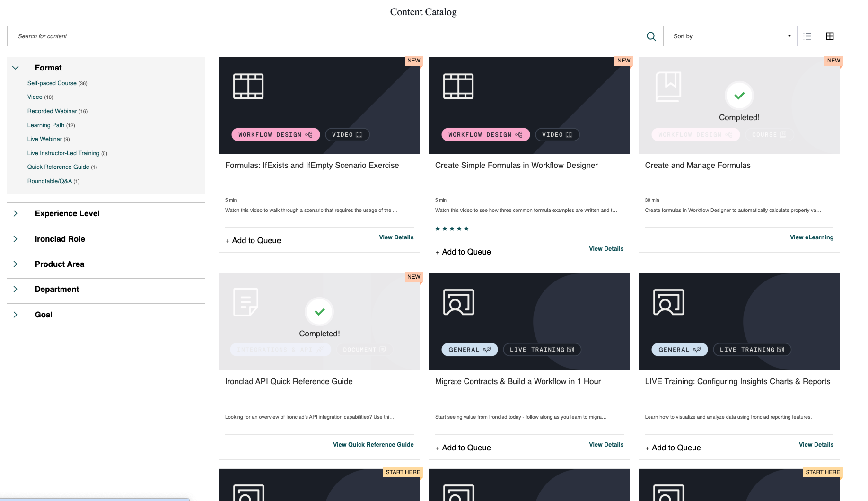868x501 pixels.
Task: Add Create Simple Formulas to queue
Action: 463,252
